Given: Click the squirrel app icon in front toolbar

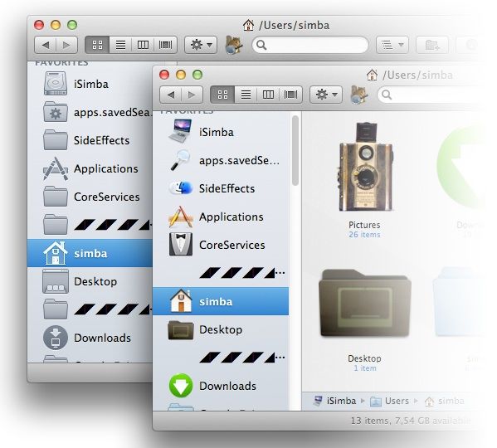Looking at the screenshot, I should 358,95.
